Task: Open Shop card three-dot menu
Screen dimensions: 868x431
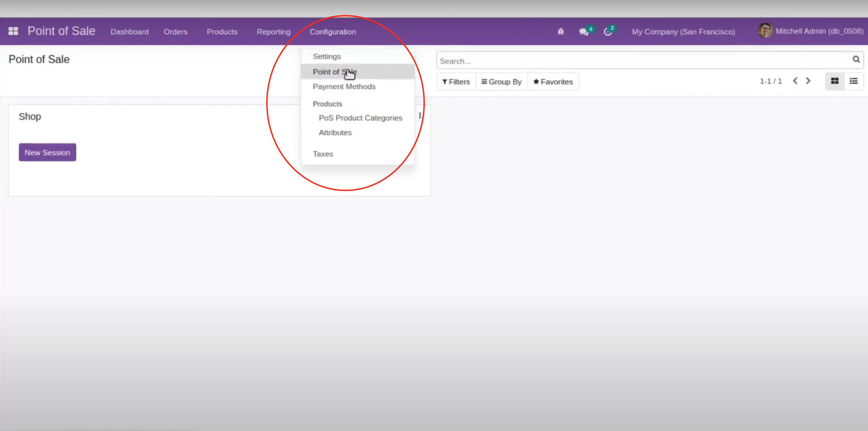Action: click(x=420, y=116)
